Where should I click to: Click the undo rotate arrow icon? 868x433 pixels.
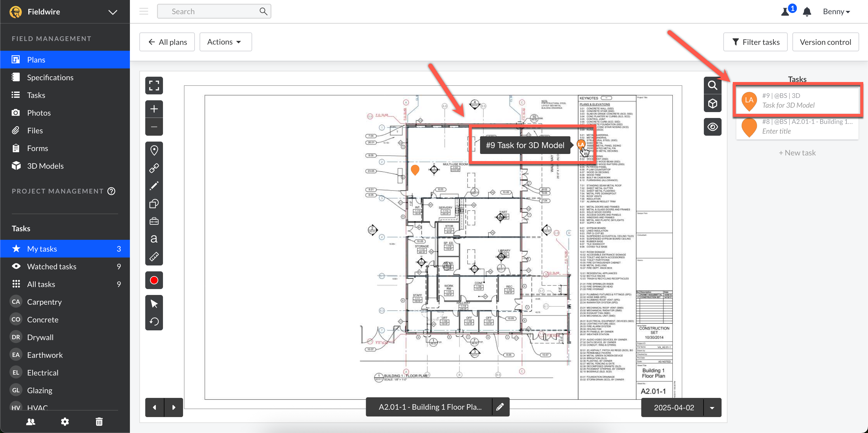coord(154,322)
